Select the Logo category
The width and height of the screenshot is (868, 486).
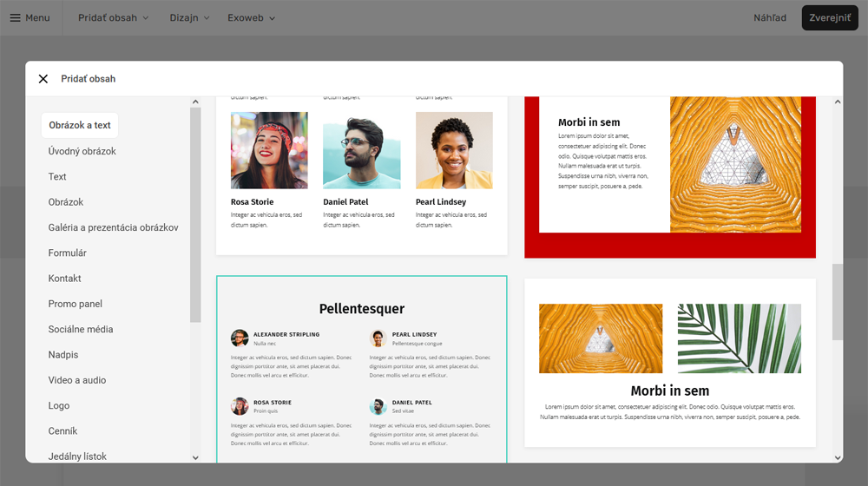point(59,406)
